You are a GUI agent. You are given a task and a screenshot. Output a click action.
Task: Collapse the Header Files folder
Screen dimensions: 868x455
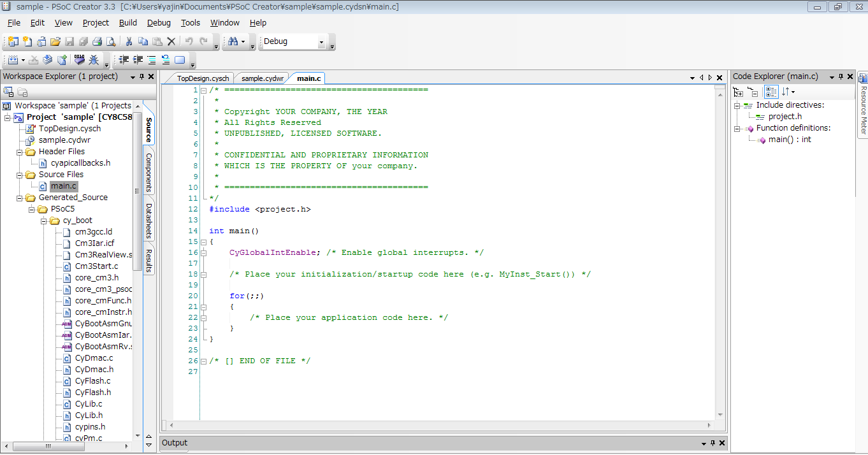point(19,152)
